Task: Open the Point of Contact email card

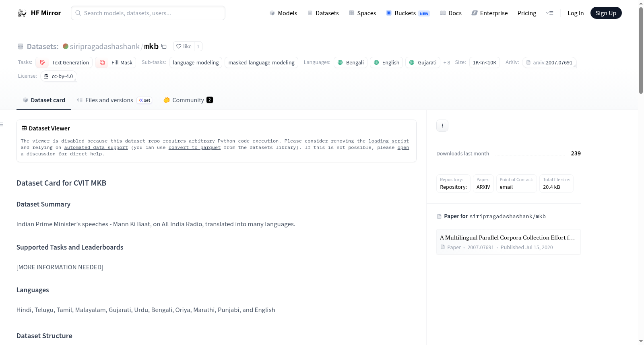Action: coord(516,184)
